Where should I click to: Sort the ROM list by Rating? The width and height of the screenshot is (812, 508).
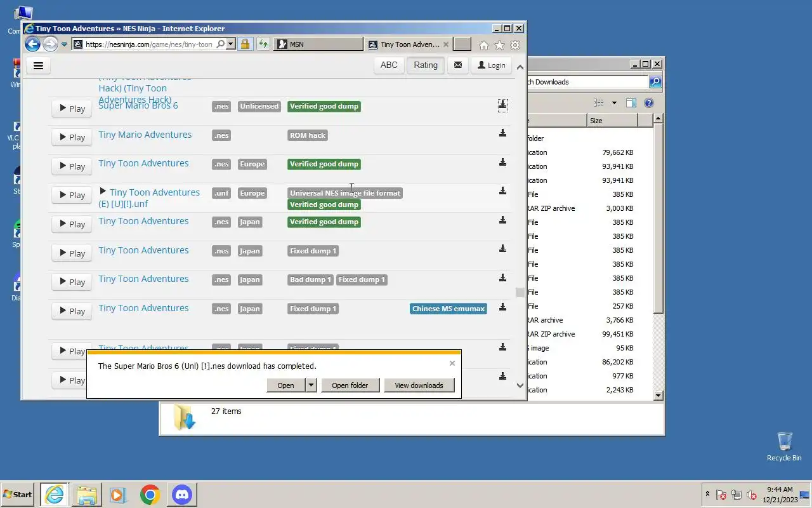coord(426,65)
